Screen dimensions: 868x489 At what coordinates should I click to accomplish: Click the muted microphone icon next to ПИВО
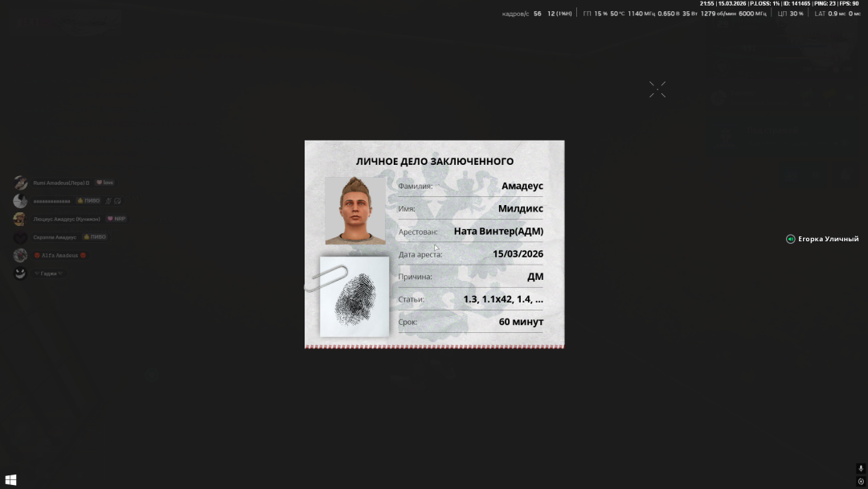(108, 201)
